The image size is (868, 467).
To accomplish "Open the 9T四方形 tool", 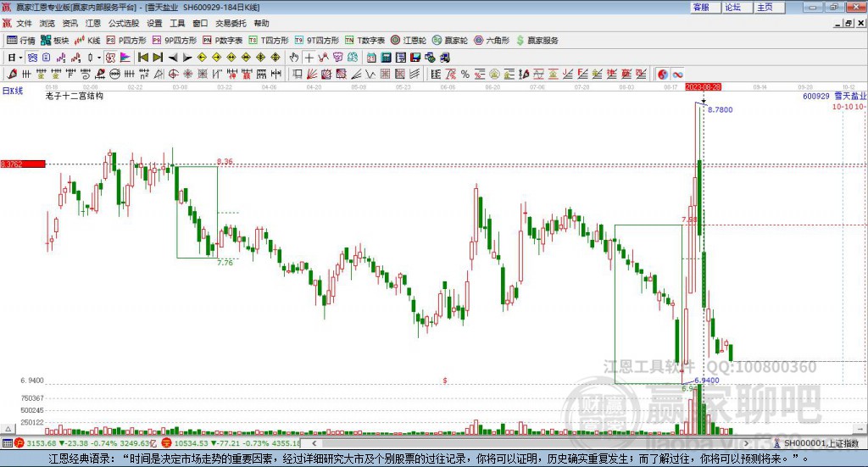I will pos(317,41).
